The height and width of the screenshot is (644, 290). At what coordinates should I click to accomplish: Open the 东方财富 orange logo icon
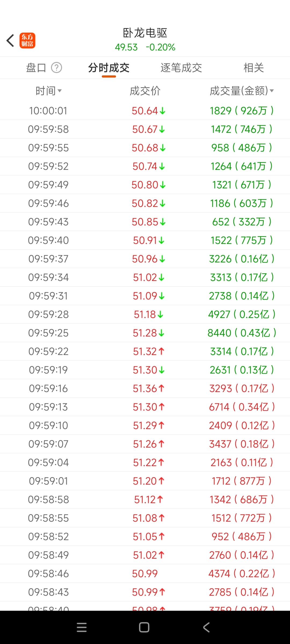(x=27, y=41)
